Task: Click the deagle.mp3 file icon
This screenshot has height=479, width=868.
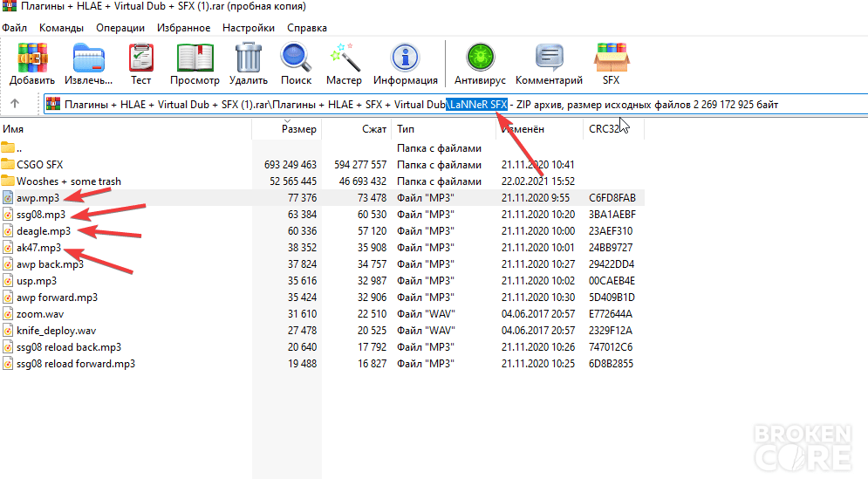Action: point(8,231)
